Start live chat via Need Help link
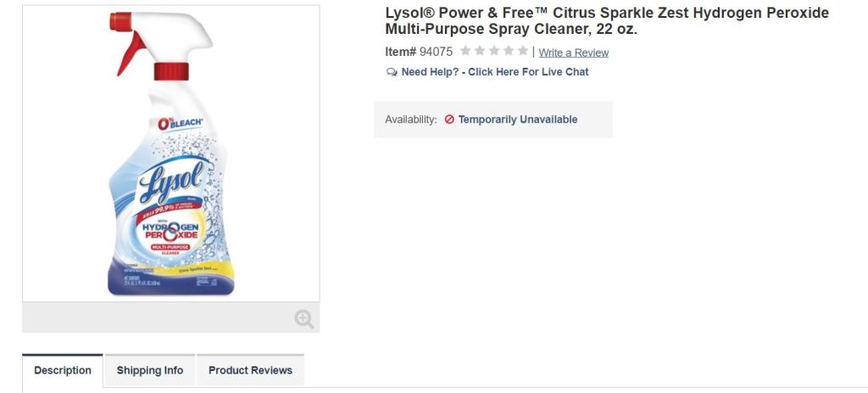This screenshot has height=393, width=868. point(495,72)
